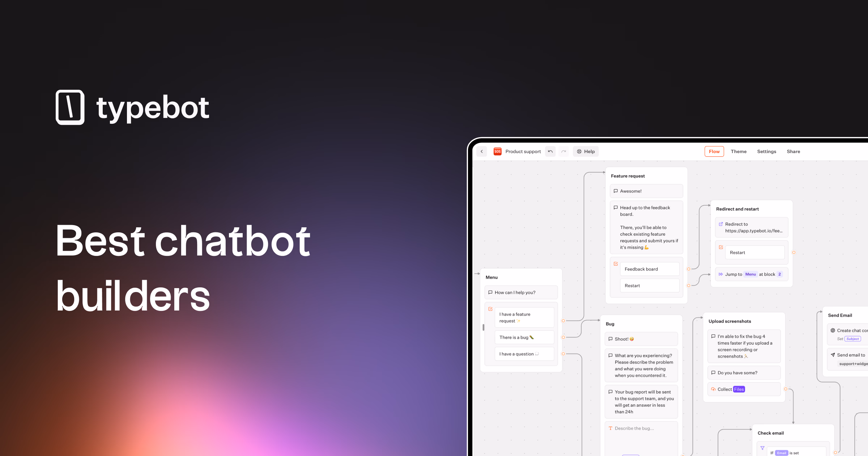Screen dimensions: 868x456
Task: Switch to the Flow tab
Action: pyautogui.click(x=714, y=152)
